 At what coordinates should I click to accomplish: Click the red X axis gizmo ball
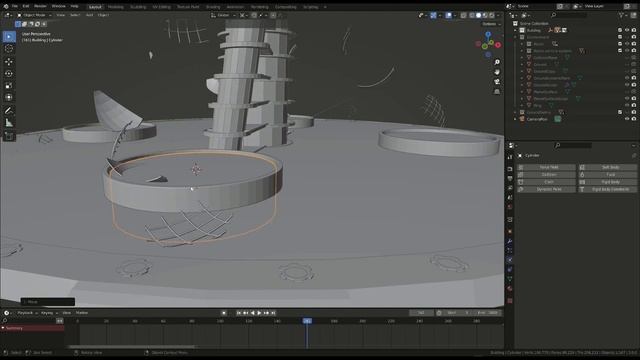(x=498, y=45)
